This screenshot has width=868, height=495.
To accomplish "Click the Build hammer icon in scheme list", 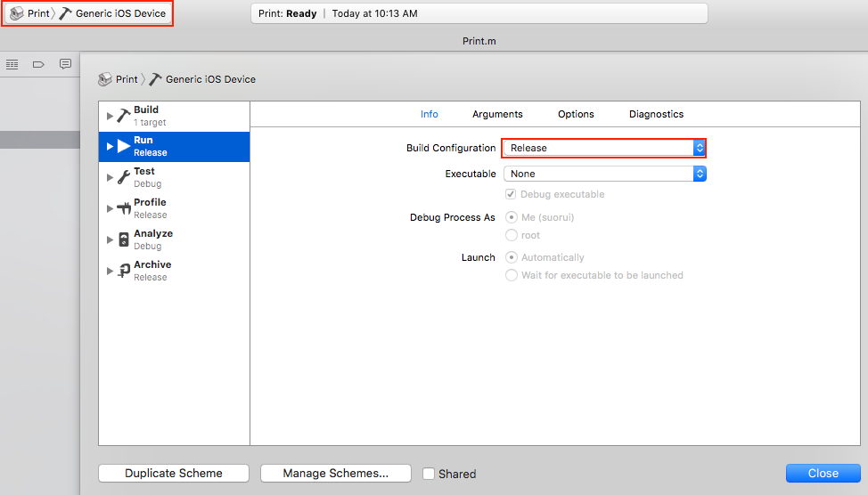I will click(124, 116).
